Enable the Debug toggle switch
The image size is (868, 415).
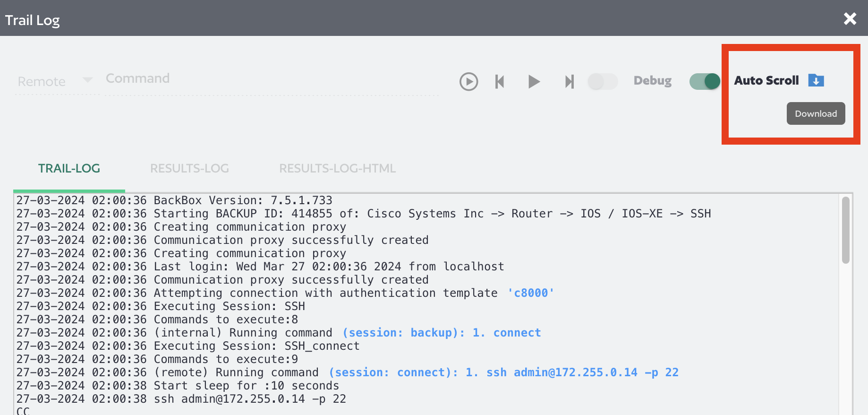click(x=603, y=82)
